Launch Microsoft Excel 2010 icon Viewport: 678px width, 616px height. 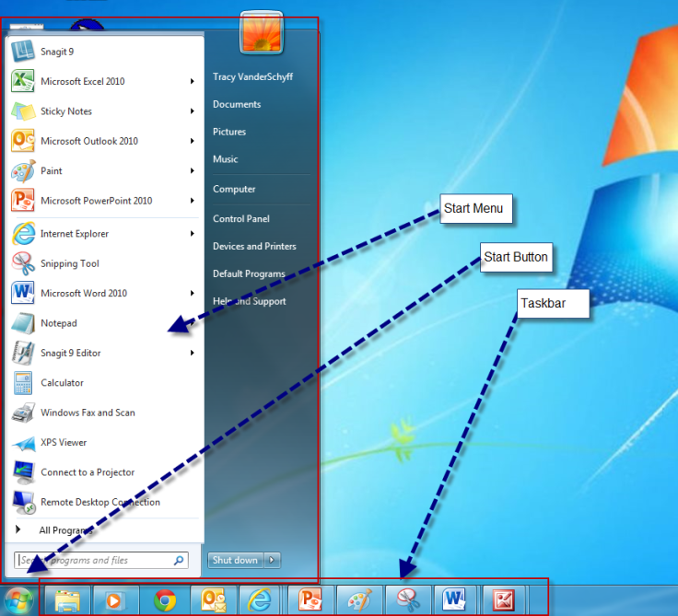coord(23,81)
